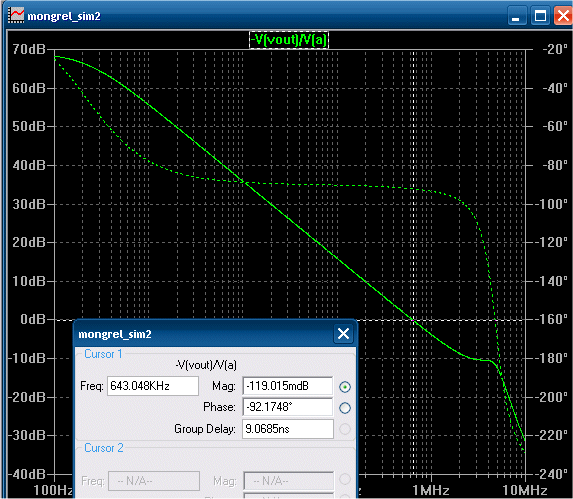Click the main window title mongrel_sim2
This screenshot has width=573, height=499.
pos(64,16)
